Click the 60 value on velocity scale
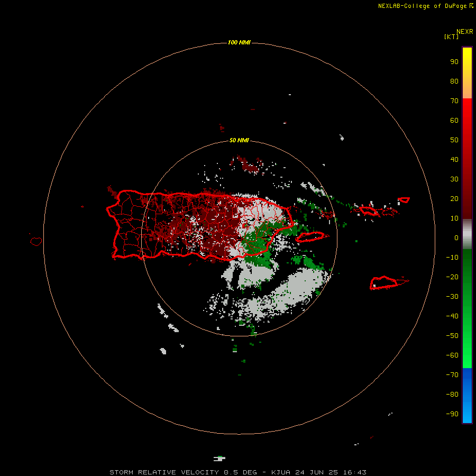The width and height of the screenshot is (476, 476). click(x=454, y=121)
